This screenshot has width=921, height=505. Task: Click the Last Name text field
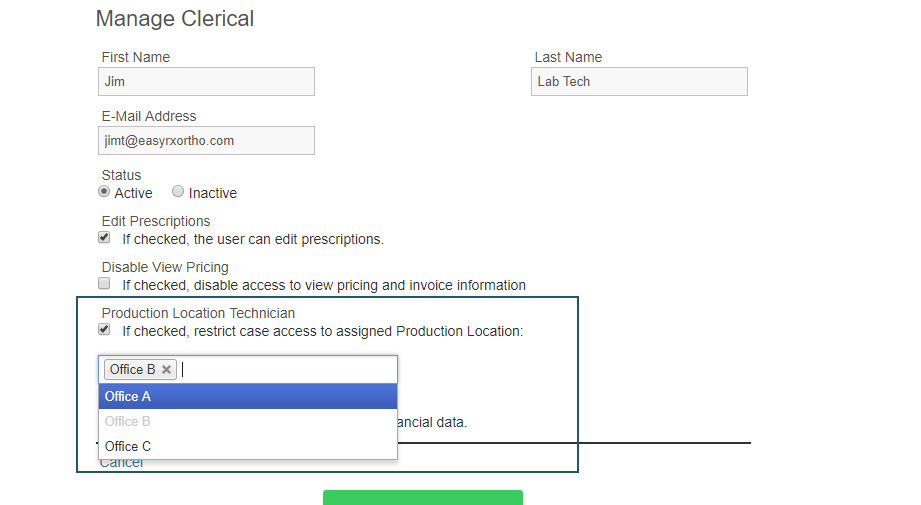click(x=639, y=82)
